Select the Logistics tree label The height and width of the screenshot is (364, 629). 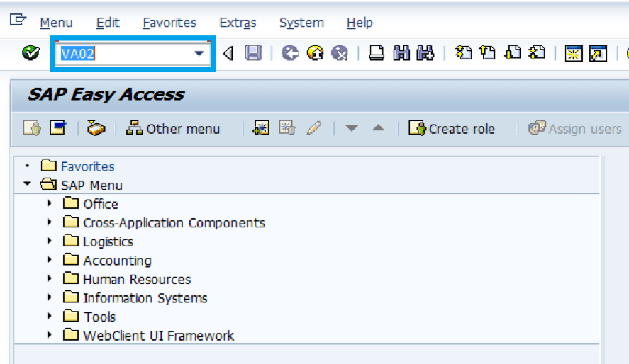point(108,241)
